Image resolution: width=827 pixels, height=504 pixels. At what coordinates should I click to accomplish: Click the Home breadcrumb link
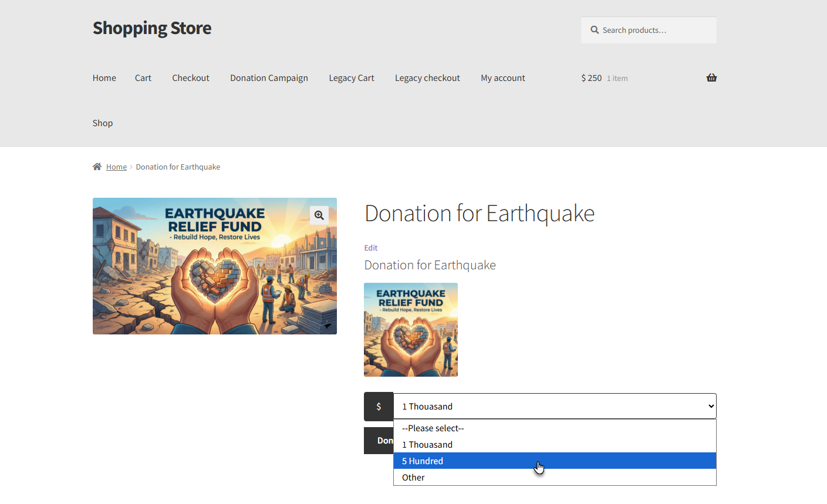click(116, 167)
